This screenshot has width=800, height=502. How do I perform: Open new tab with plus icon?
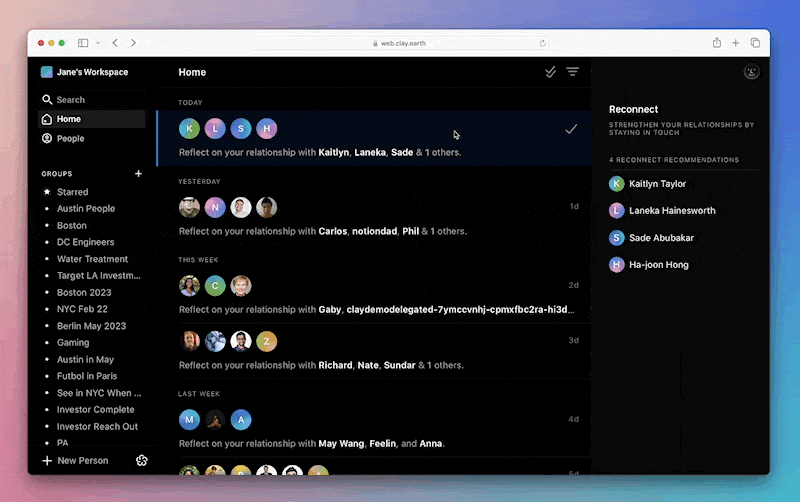coord(735,43)
